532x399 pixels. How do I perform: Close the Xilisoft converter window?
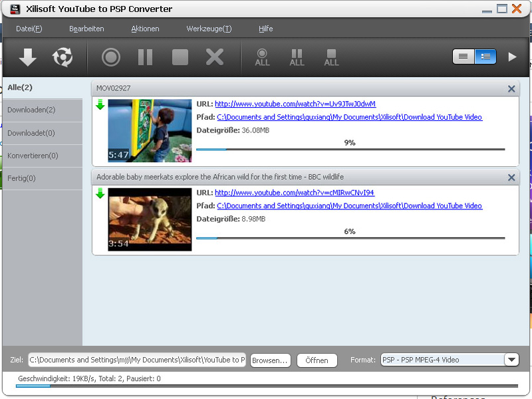click(517, 9)
